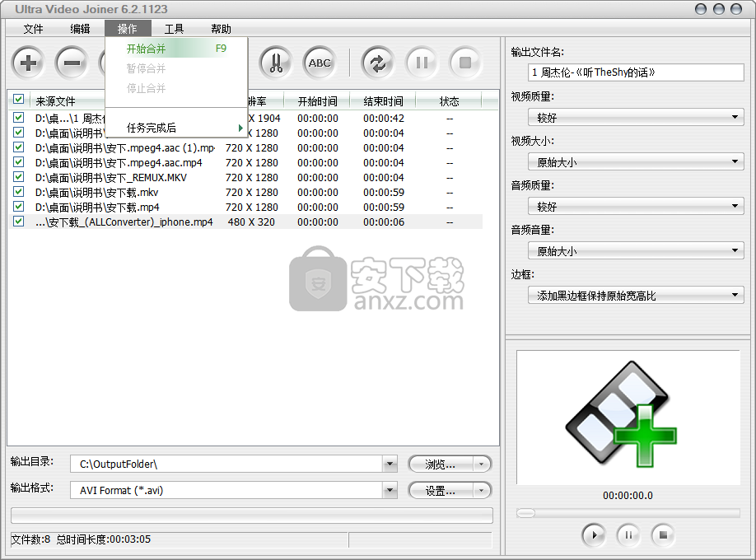Screen dimensions: 756x560
Task: Uncheck the second row 说明书 file
Action: pos(18,132)
